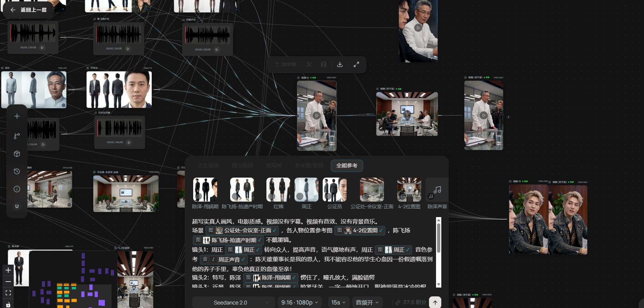Play the 视频 12 node video
The height and width of the screenshot is (308, 644).
tap(316, 116)
